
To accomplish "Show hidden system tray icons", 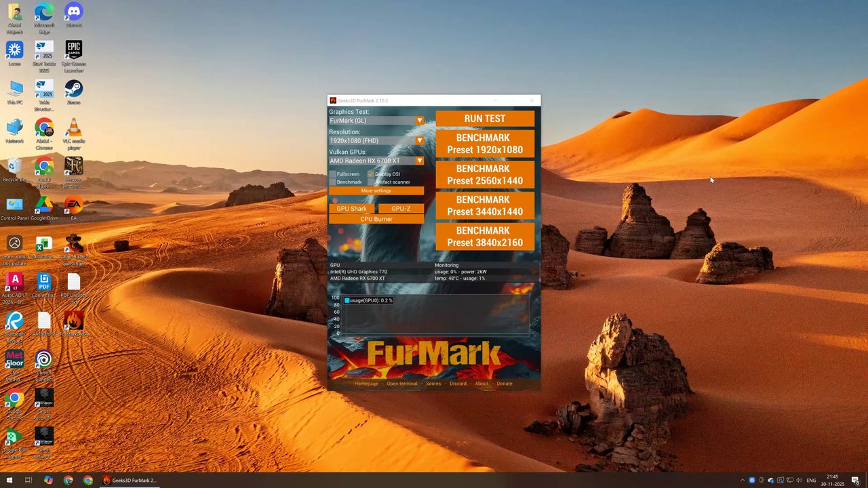I will coord(742,481).
